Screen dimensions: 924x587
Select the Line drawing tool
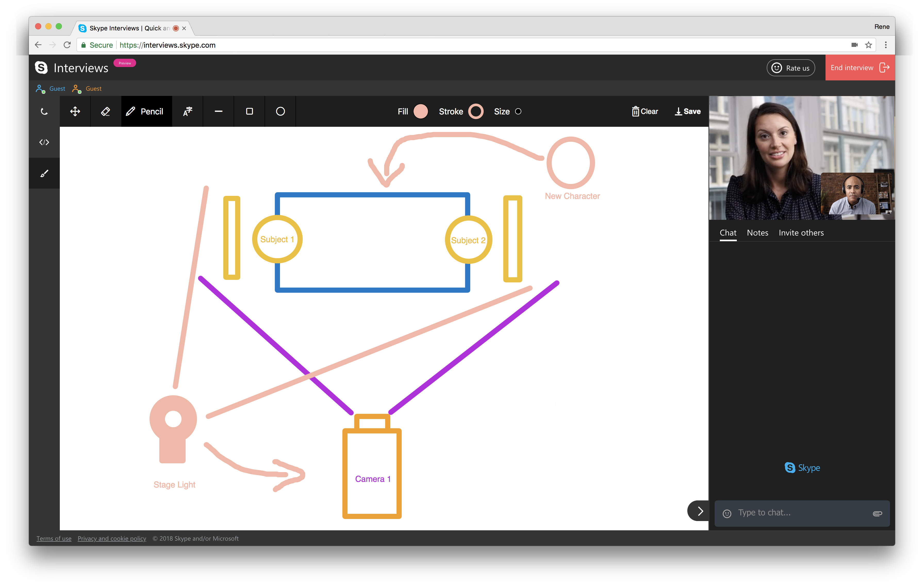(x=219, y=111)
